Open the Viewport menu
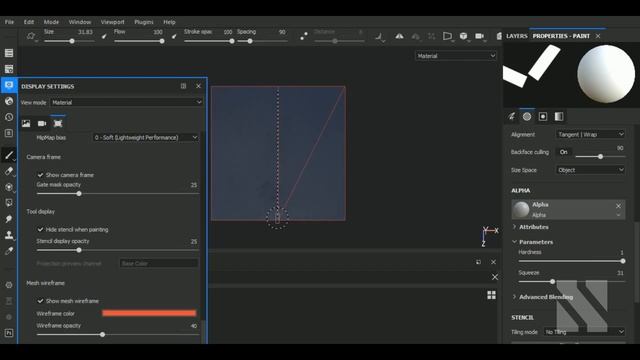The width and height of the screenshot is (640, 360). pos(112,22)
